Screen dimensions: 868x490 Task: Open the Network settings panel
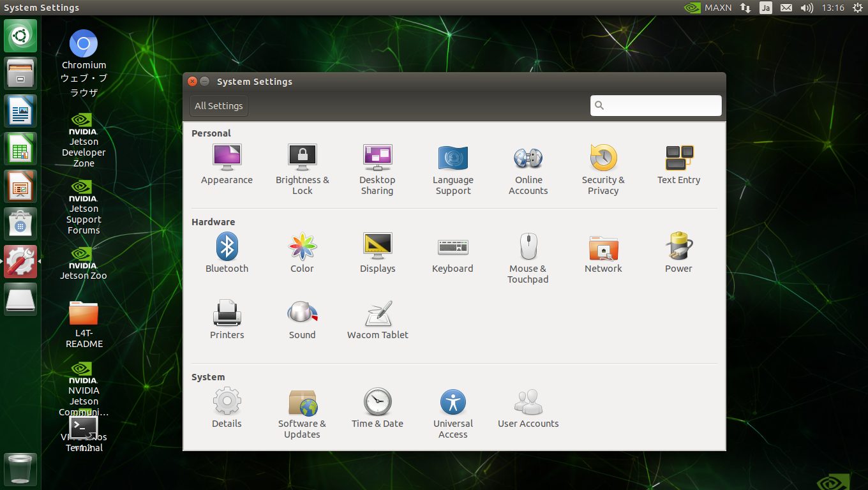tap(603, 253)
